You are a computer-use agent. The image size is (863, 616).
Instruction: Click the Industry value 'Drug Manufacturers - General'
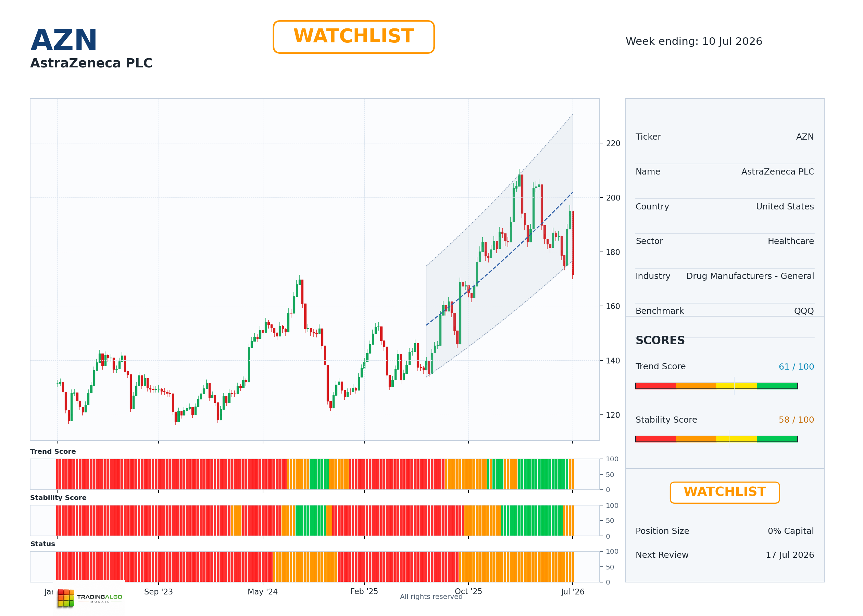click(750, 276)
